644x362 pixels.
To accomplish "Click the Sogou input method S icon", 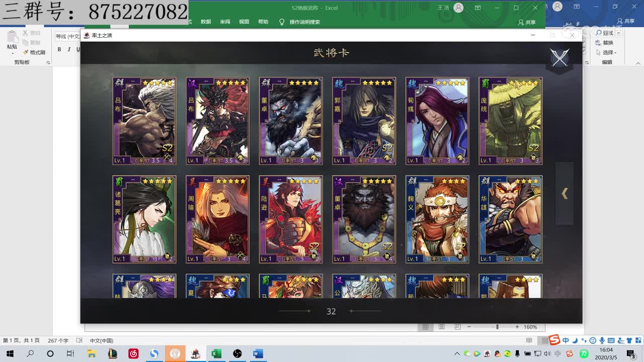I will click(x=554, y=340).
